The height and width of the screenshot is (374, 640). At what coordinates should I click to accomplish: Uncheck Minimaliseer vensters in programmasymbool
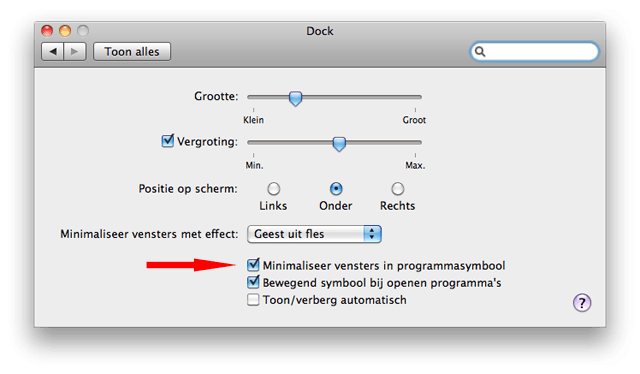[253, 265]
